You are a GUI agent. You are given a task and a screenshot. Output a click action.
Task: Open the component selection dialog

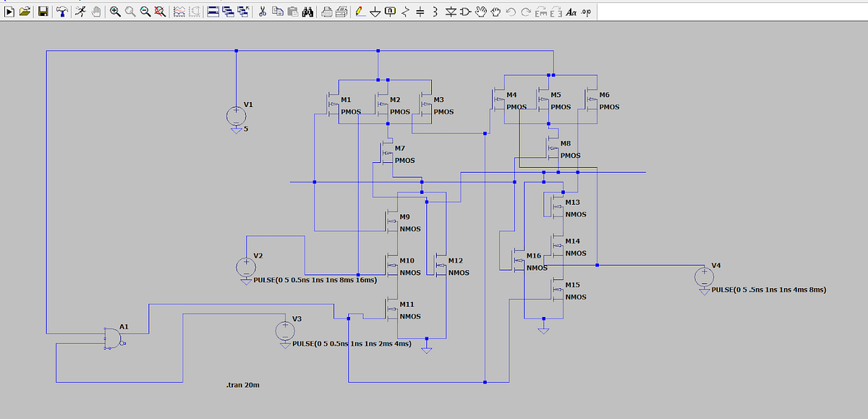coord(465,10)
